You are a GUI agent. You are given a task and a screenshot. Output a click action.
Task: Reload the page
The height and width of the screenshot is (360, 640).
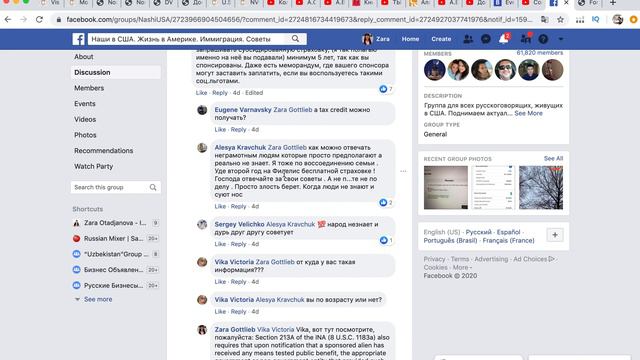[x=39, y=19]
